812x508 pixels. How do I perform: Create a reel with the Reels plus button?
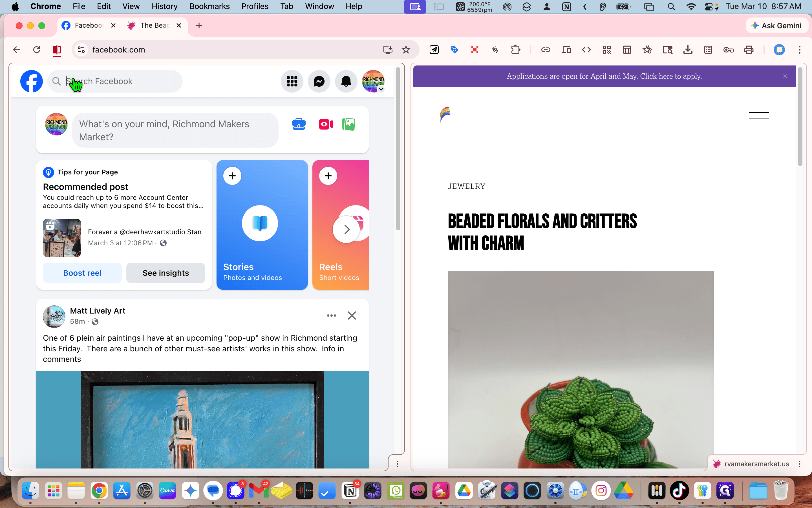[x=328, y=176]
